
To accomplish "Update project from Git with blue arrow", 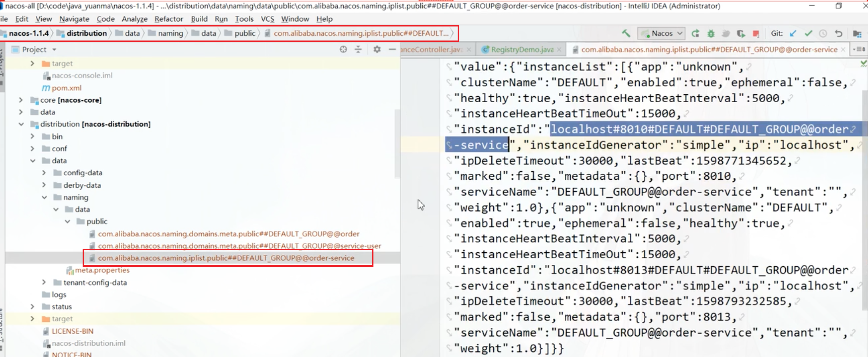I will tap(793, 33).
